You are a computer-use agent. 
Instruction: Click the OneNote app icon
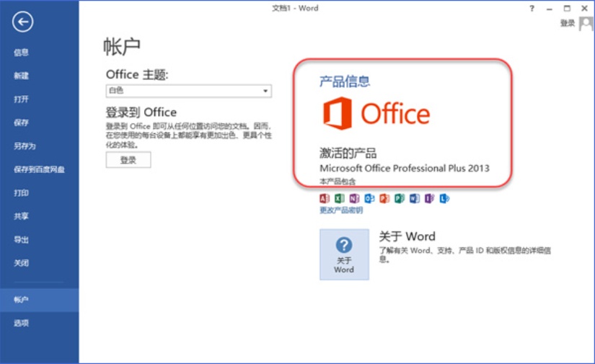(354, 198)
